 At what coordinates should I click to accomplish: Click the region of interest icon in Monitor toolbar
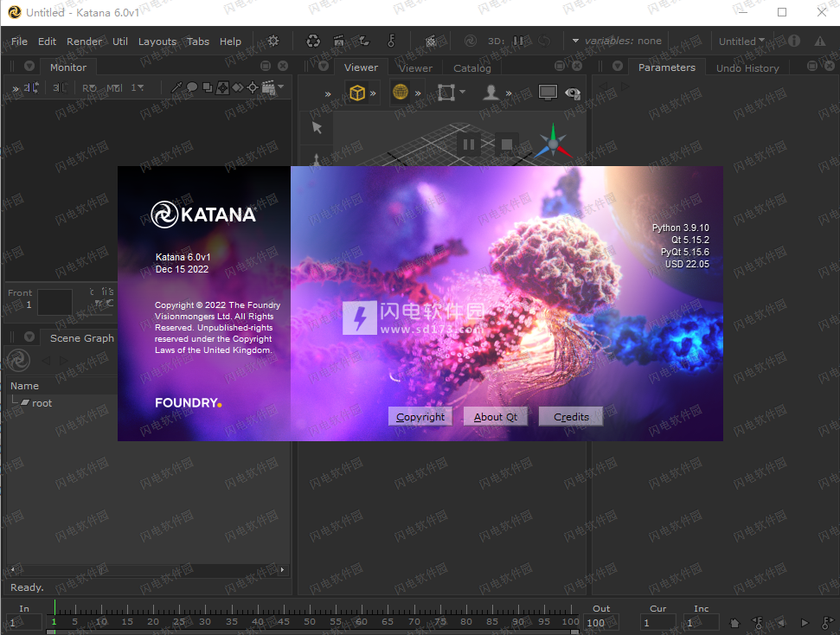pos(222,87)
